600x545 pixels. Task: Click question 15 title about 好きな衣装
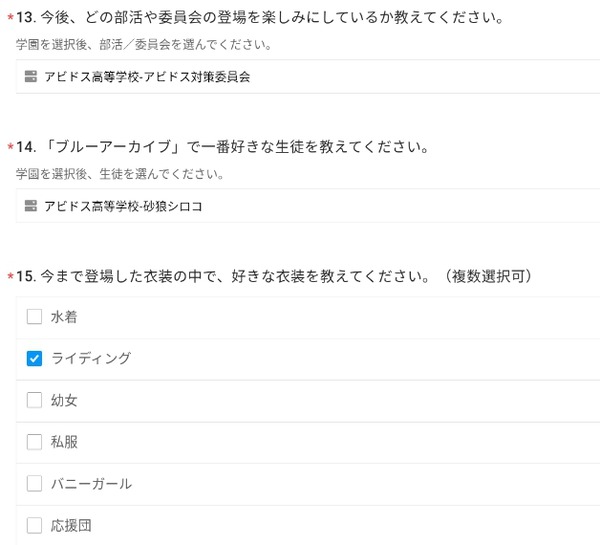pyautogui.click(x=274, y=276)
